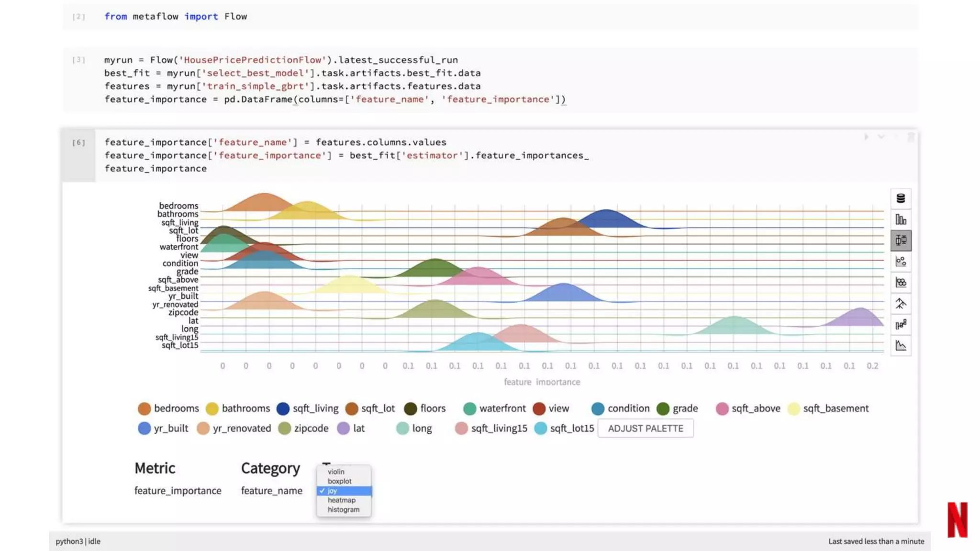Choose violin from the type menu
The height and width of the screenshot is (551, 980).
tap(336, 472)
